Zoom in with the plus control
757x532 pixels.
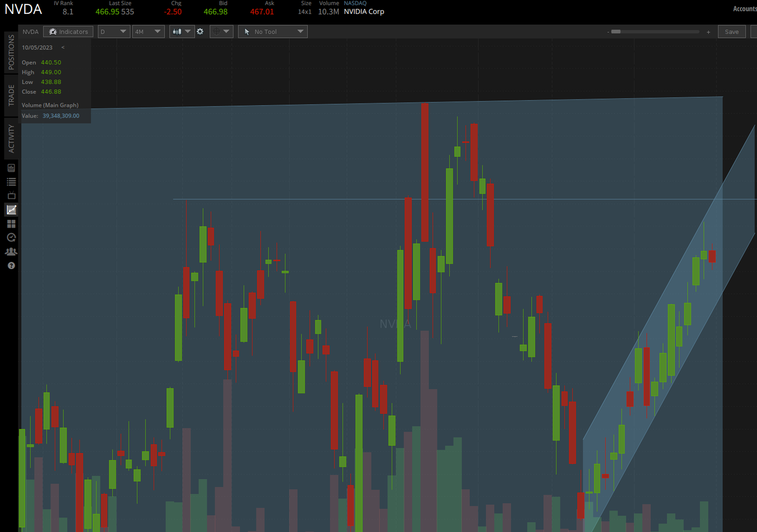(708, 32)
